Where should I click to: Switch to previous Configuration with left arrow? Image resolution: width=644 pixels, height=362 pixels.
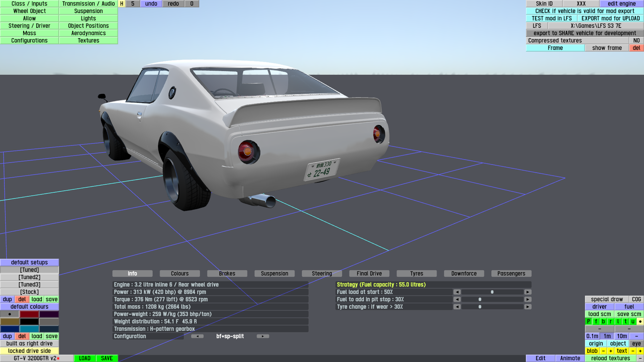pyautogui.click(x=197, y=336)
